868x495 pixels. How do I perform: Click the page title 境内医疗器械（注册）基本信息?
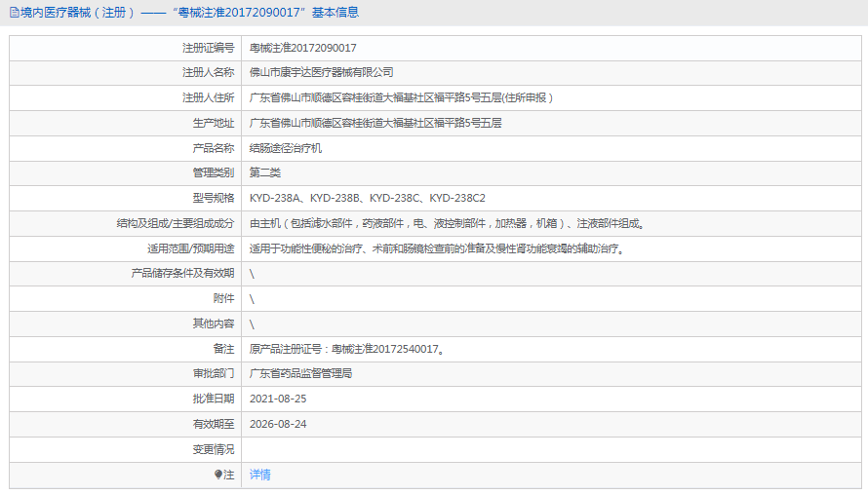point(189,12)
